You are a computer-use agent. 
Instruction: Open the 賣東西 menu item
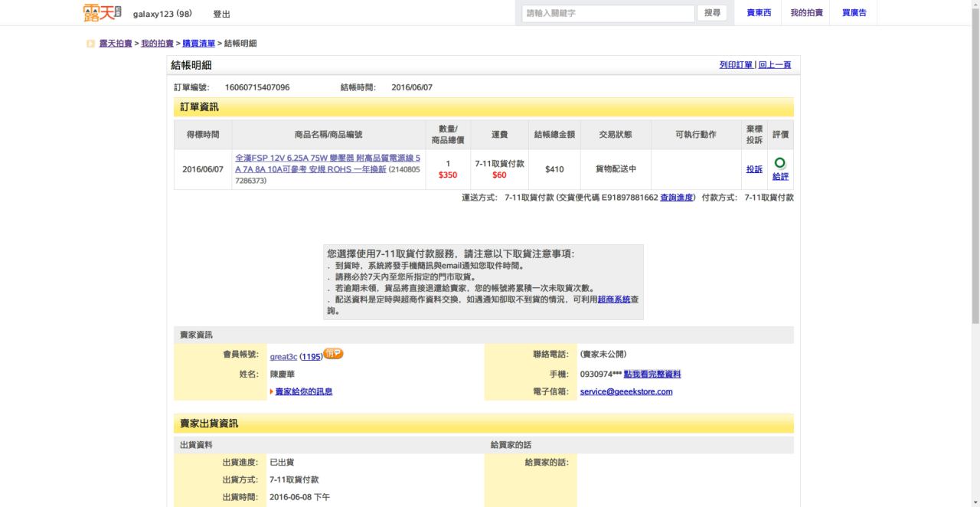tap(759, 13)
